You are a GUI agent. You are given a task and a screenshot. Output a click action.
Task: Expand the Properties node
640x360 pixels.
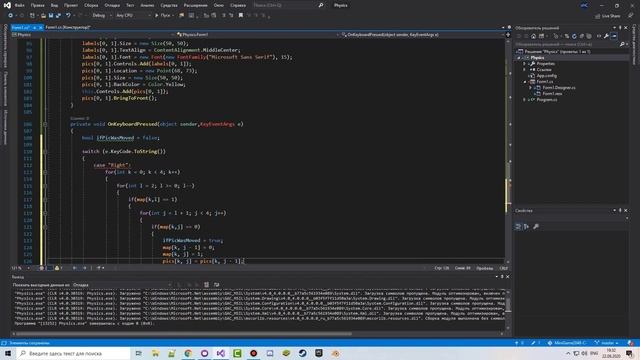[525, 64]
